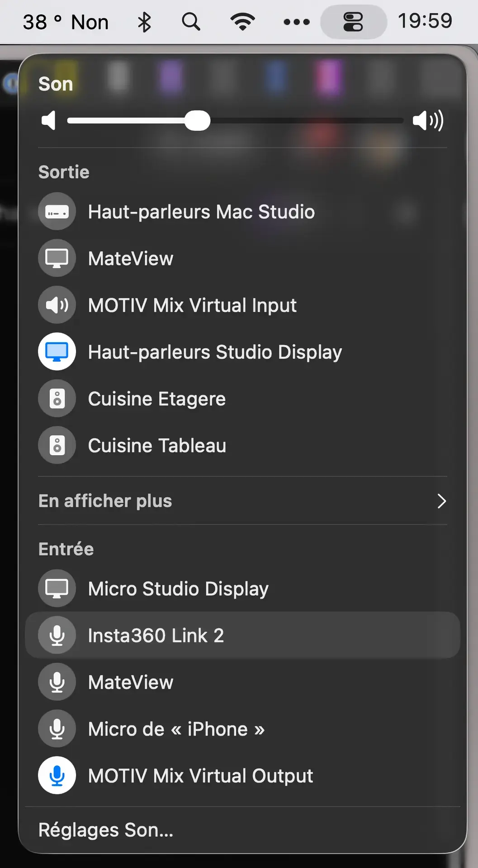Open the three-dots overflow menu bar item
The width and height of the screenshot is (478, 868).
(x=297, y=22)
